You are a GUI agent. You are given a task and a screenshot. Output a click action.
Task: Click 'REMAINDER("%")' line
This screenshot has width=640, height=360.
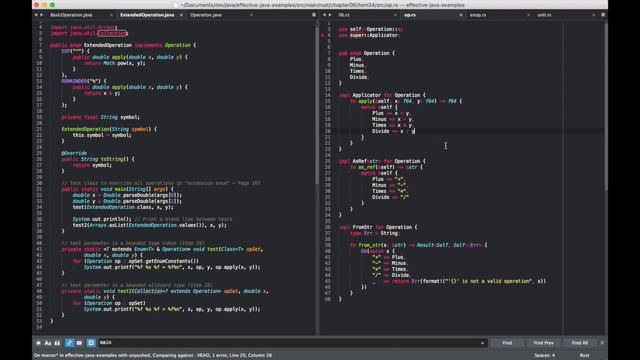tap(84, 81)
